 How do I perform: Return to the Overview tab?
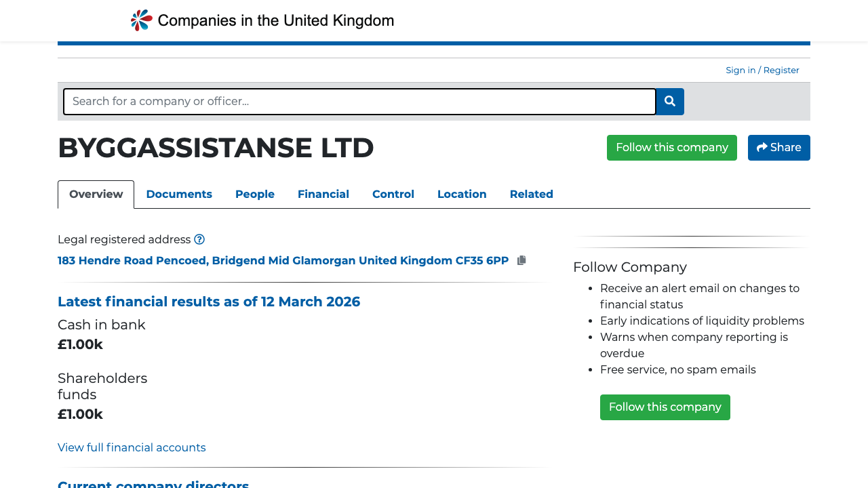96,195
